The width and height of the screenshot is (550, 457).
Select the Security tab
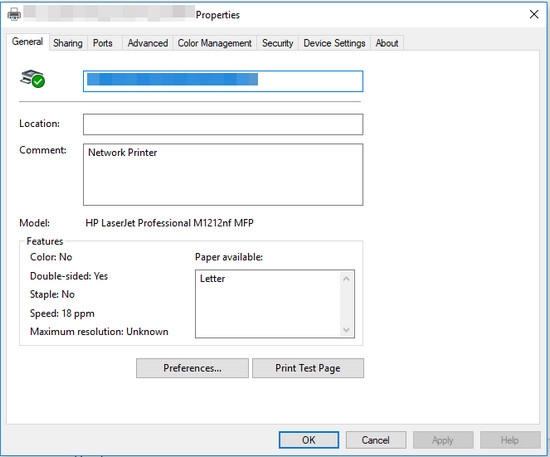(277, 43)
